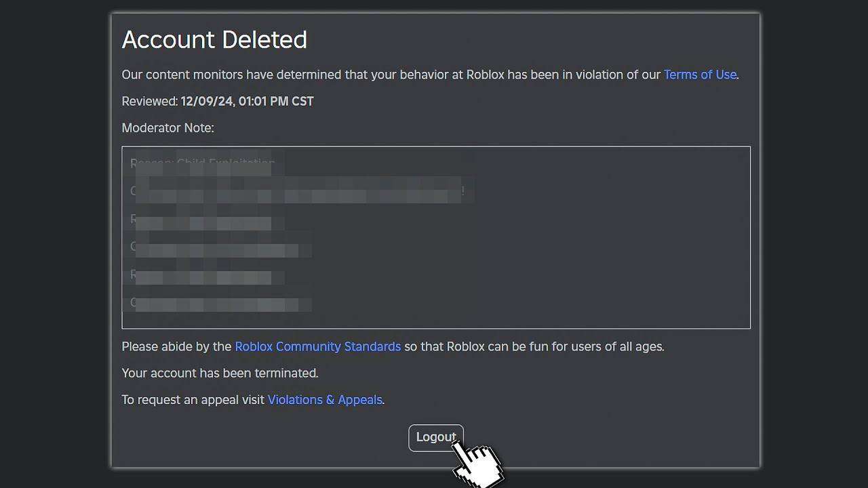868x488 pixels.
Task: Click the 'To request an appeal visit' text
Action: [193, 400]
